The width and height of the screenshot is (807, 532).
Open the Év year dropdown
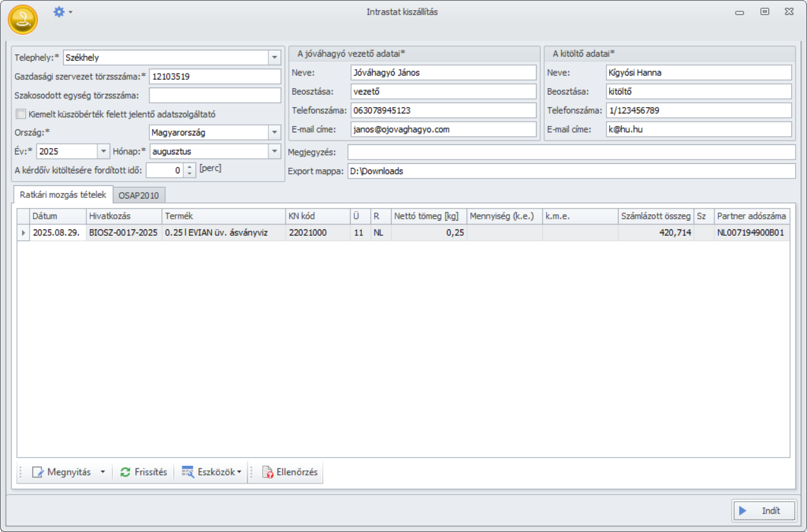[x=103, y=151]
